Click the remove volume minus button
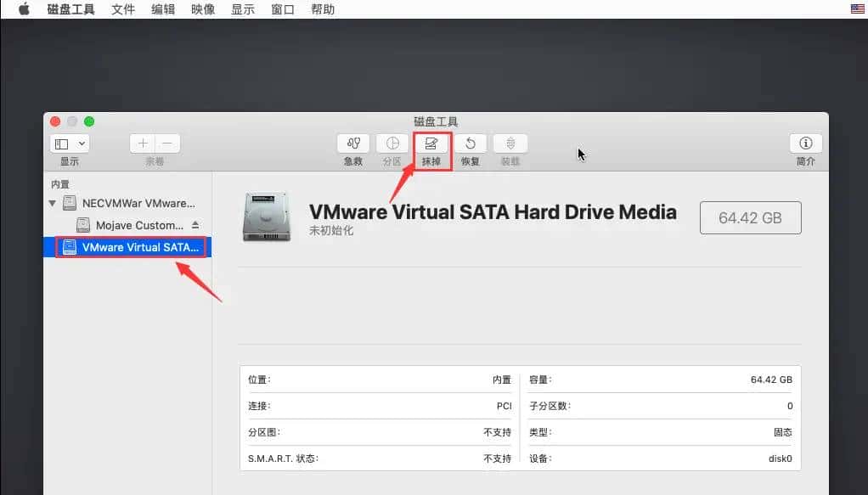Screen dimensions: 868x495 click(x=166, y=143)
